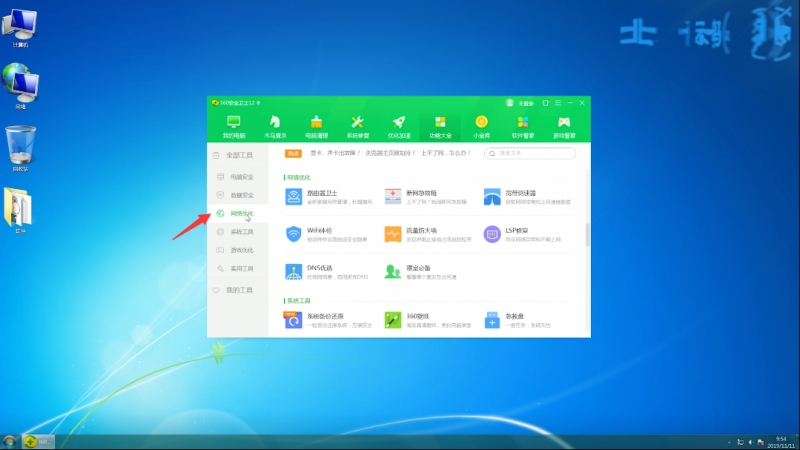Select the 回收站 Recycle Bin desktop icon
The width and height of the screenshot is (800, 450).
click(x=20, y=148)
